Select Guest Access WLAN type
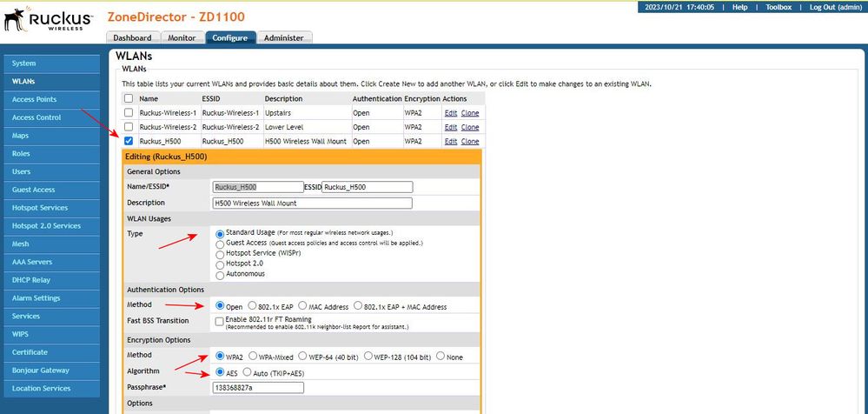This screenshot has height=414, width=868. [219, 244]
